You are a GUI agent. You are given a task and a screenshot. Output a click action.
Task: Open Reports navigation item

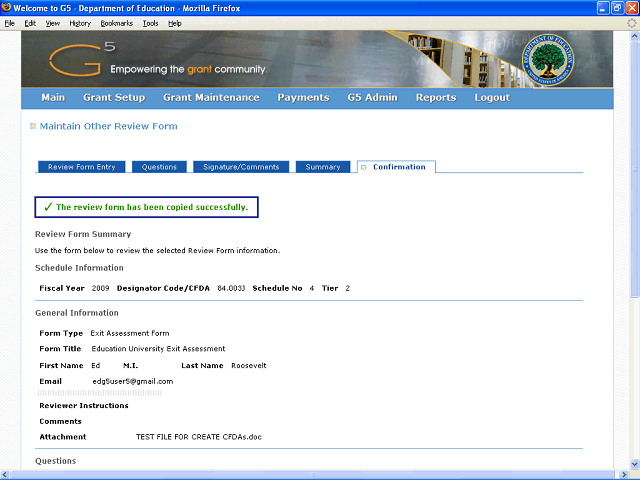click(x=436, y=98)
